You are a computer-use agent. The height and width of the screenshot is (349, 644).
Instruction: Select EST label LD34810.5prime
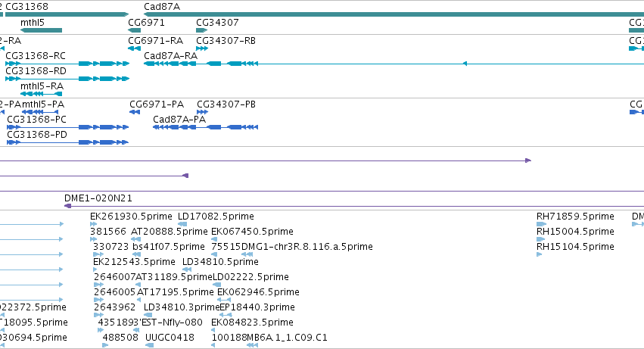220,262
